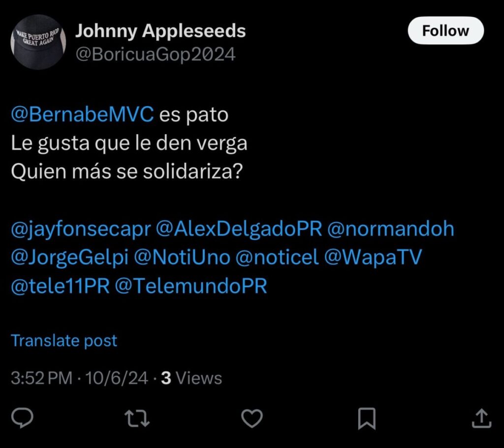Open the share post icon
Viewport: 504px width, 448px height.
point(481,418)
